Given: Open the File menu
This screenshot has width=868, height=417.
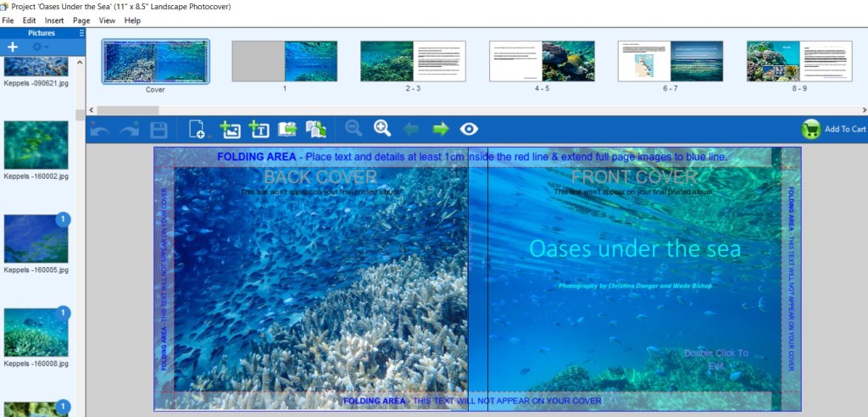Looking at the screenshot, I should (x=8, y=20).
